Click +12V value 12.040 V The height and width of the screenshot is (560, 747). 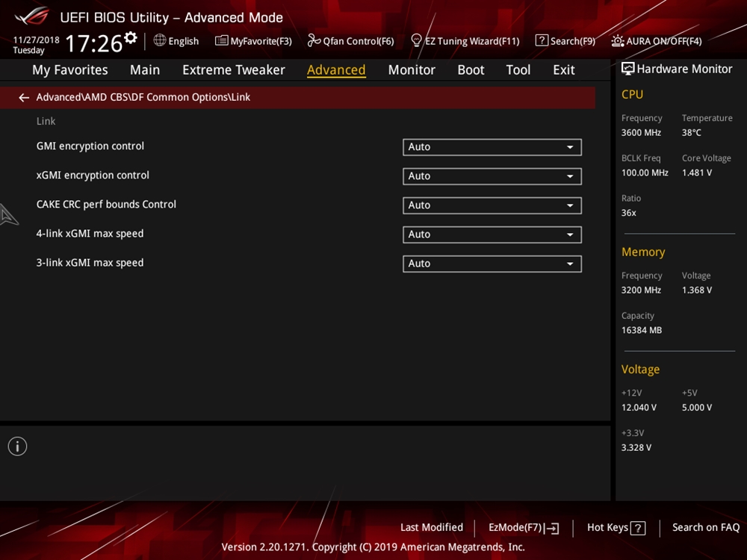click(639, 408)
